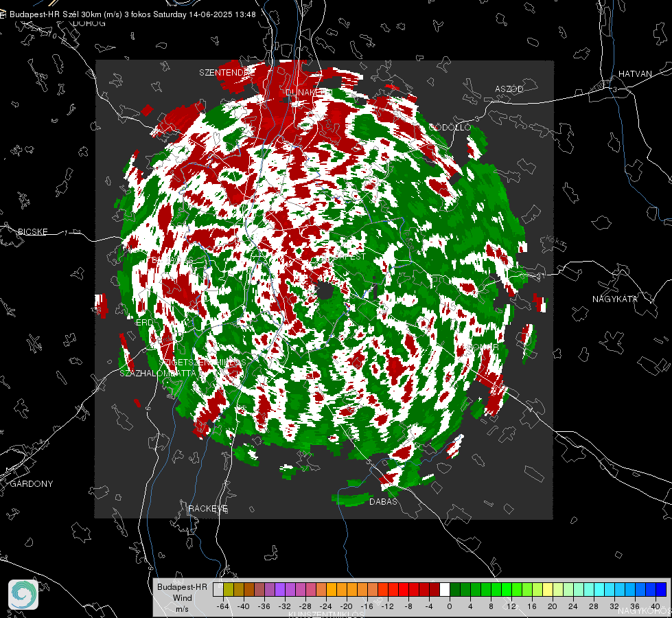Click the DABAS town label
The width and height of the screenshot is (672, 618).
(x=383, y=502)
